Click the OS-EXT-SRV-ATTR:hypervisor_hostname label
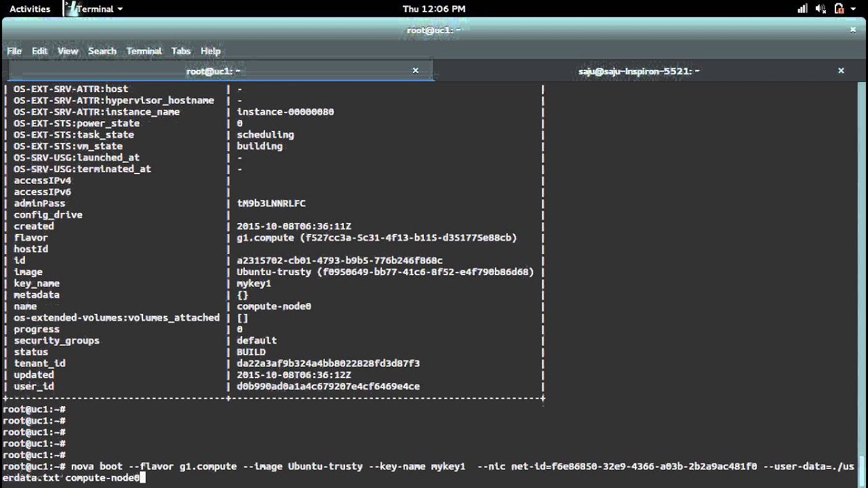Image resolution: width=868 pixels, height=488 pixels. point(114,100)
